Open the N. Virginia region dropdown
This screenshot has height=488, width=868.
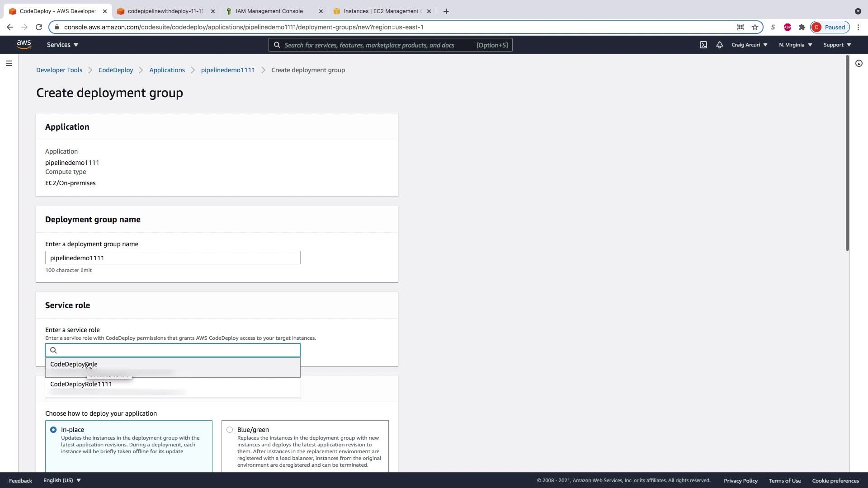click(795, 45)
